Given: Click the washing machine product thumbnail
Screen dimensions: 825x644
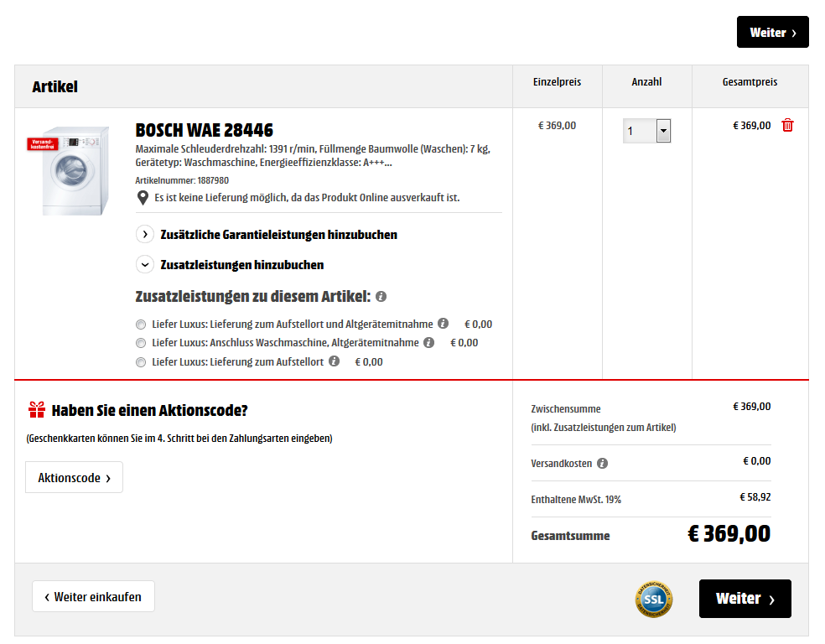Looking at the screenshot, I should [75, 171].
